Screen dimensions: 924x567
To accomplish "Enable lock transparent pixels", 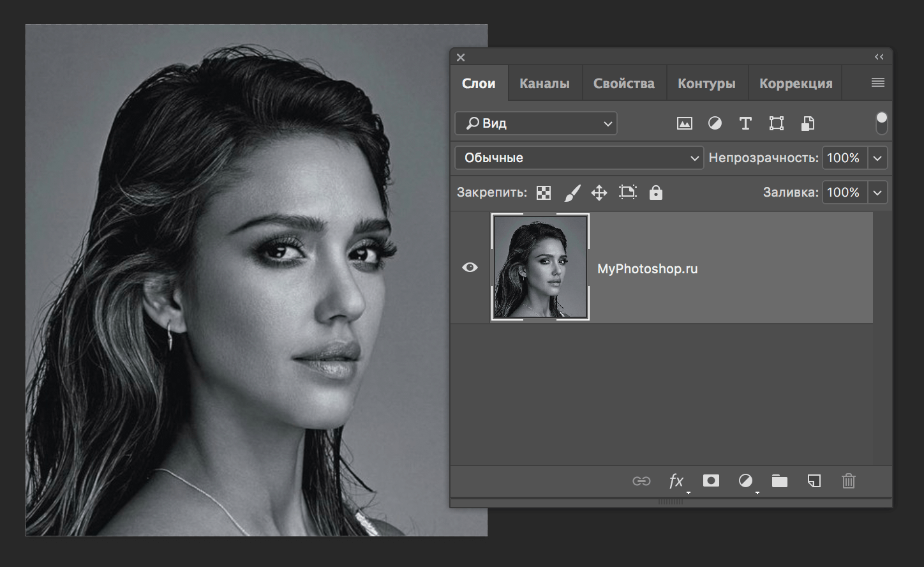I will [x=543, y=192].
